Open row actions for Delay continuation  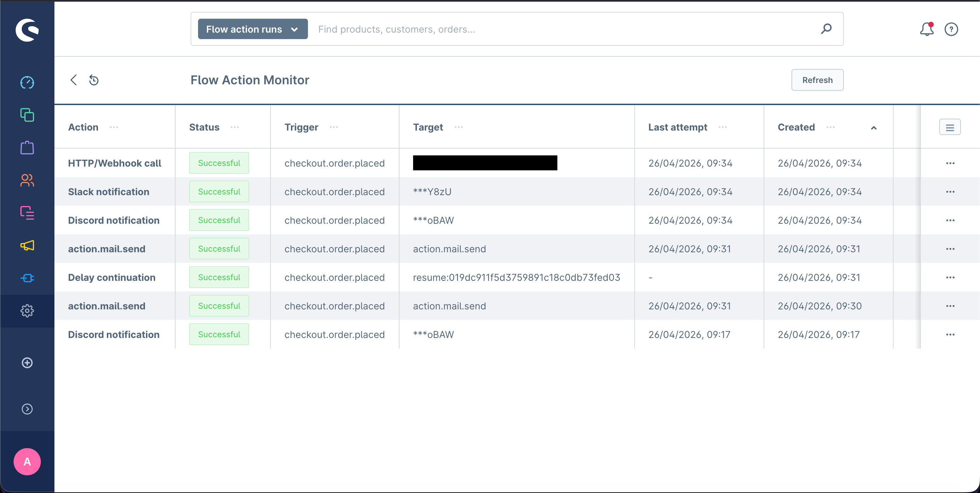[950, 277]
